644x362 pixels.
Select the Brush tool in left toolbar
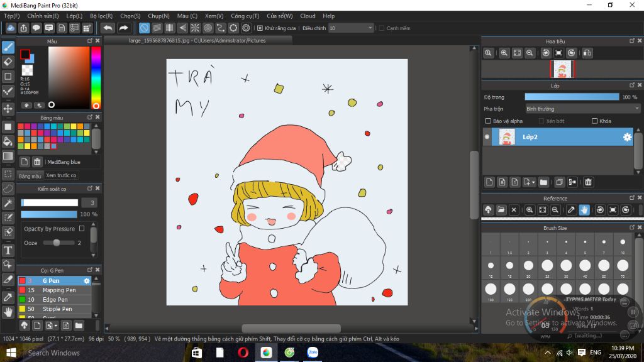click(8, 47)
